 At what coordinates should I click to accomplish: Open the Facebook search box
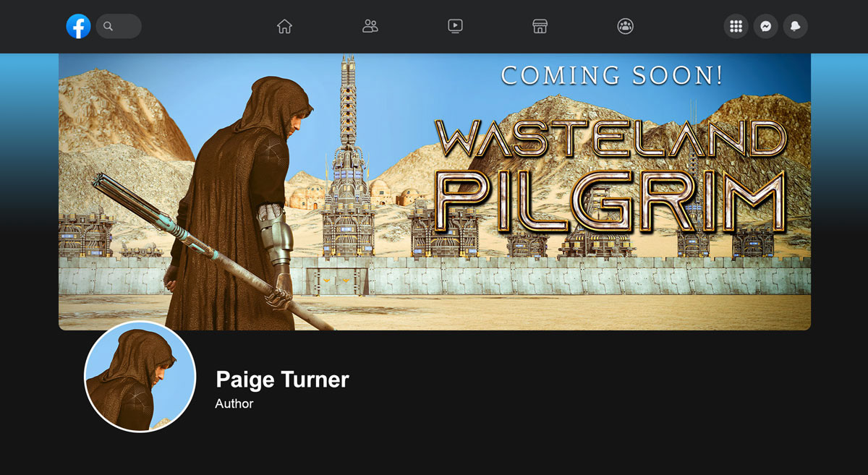(x=119, y=27)
